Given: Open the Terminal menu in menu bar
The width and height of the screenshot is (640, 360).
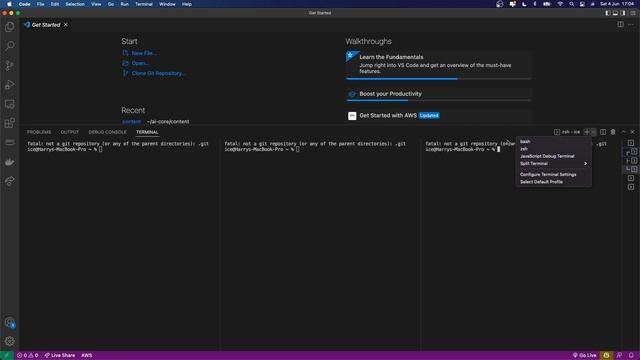Looking at the screenshot, I should [144, 4].
